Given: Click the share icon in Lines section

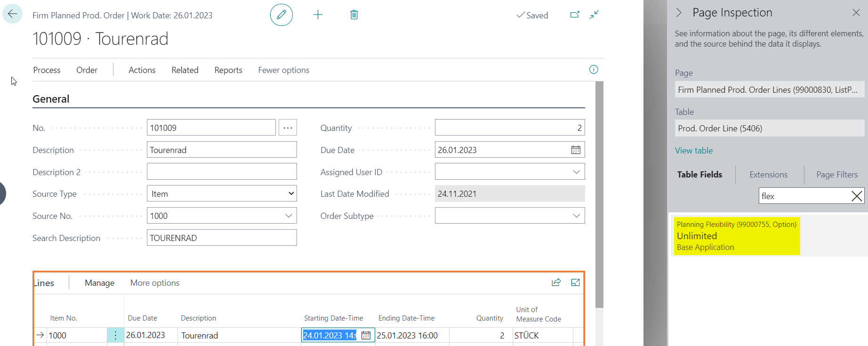Looking at the screenshot, I should point(556,282).
